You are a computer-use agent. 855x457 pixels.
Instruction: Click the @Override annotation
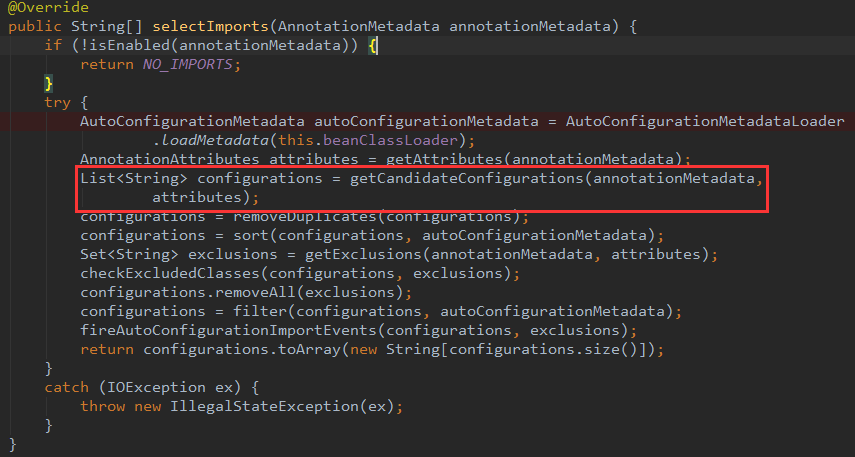coord(48,7)
